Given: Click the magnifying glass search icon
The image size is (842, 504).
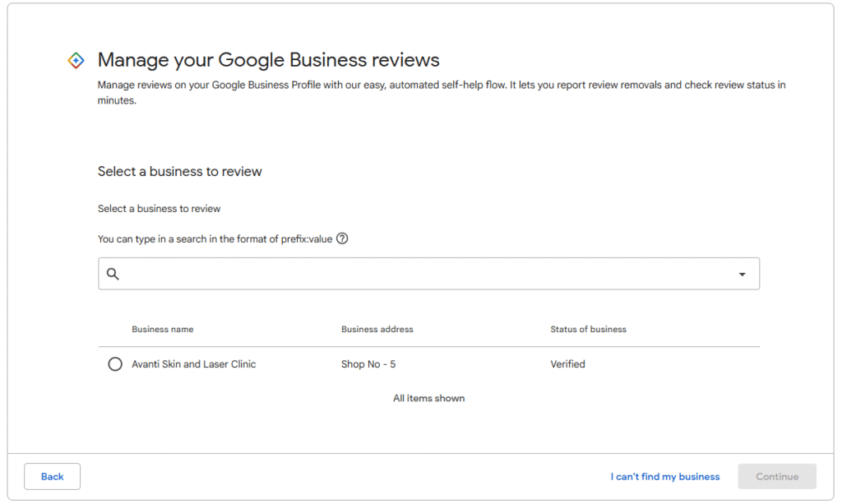Looking at the screenshot, I should click(113, 274).
